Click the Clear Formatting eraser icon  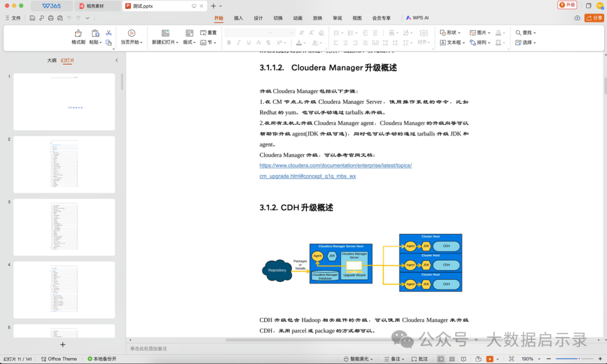point(321,33)
